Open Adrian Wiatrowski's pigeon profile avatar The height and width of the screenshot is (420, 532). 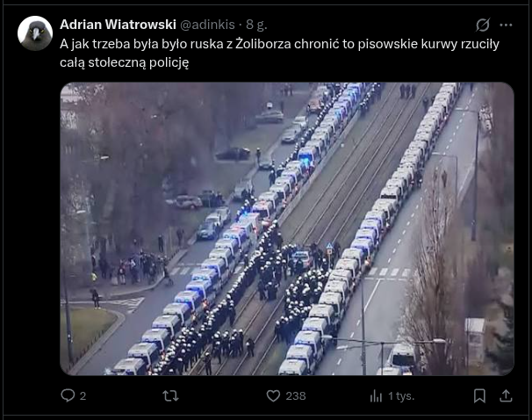click(x=35, y=33)
